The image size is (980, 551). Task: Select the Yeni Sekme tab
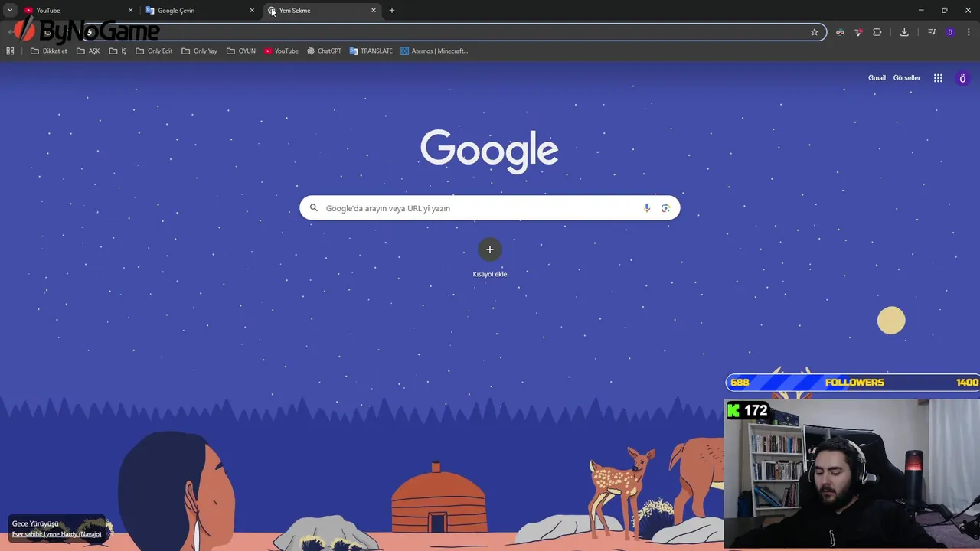[322, 11]
